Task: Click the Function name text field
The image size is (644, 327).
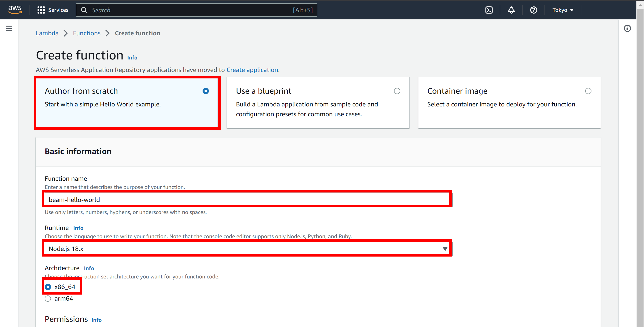Action: coord(247,200)
